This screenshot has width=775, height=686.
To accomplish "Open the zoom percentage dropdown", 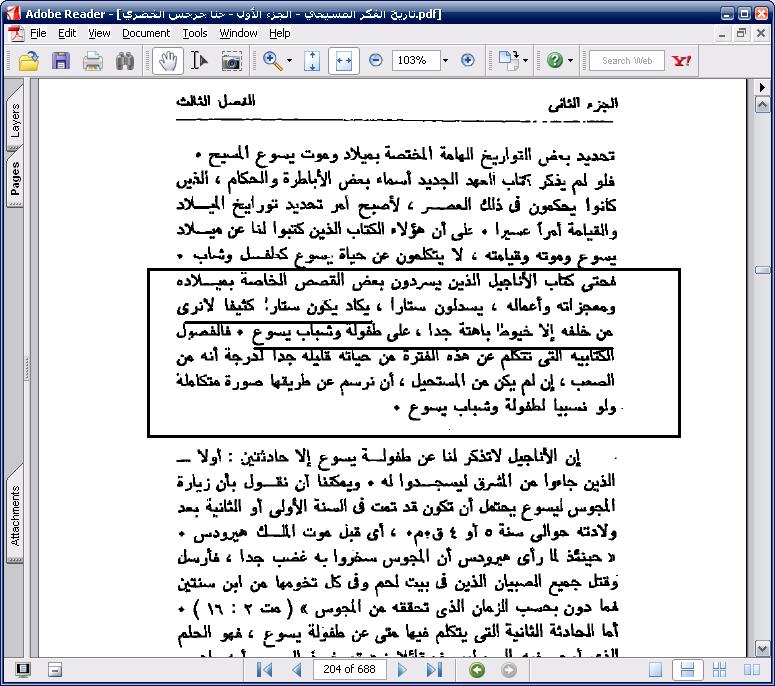I will point(445,60).
